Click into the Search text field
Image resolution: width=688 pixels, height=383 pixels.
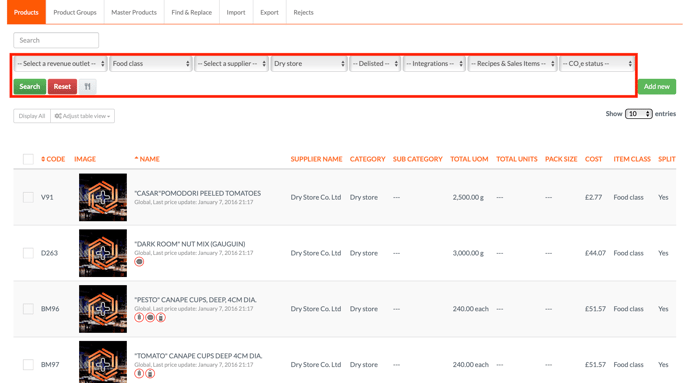56,40
